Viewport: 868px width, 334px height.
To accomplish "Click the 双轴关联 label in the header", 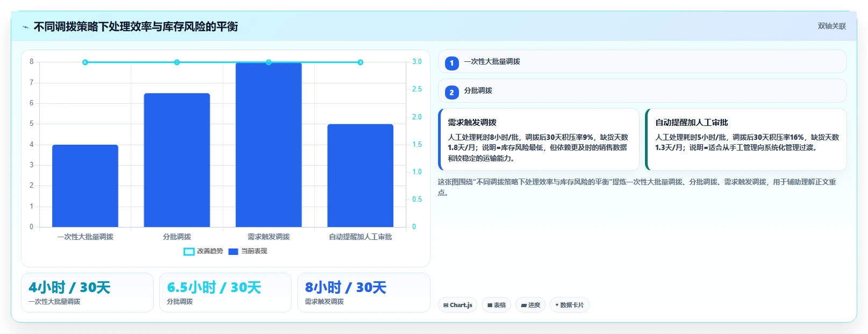I will pyautogui.click(x=831, y=26).
